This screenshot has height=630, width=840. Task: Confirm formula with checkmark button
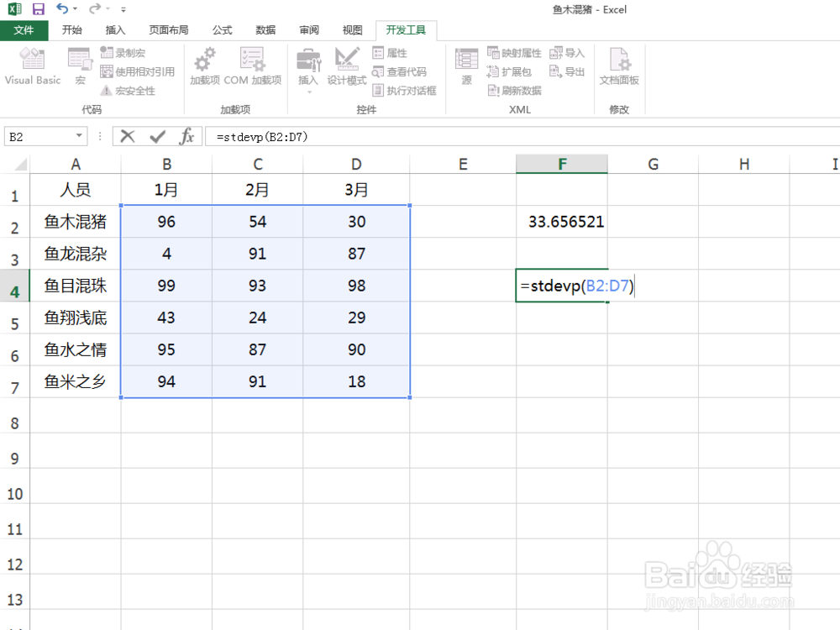(158, 137)
